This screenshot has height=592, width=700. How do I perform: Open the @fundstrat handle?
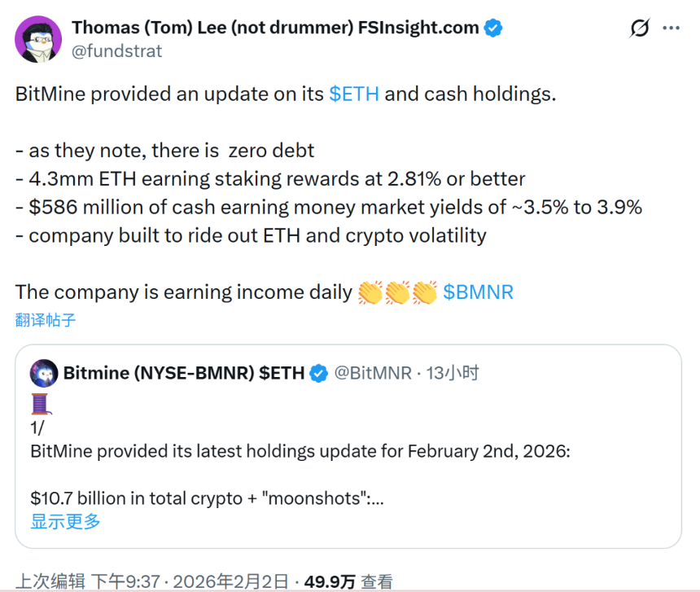click(x=116, y=50)
